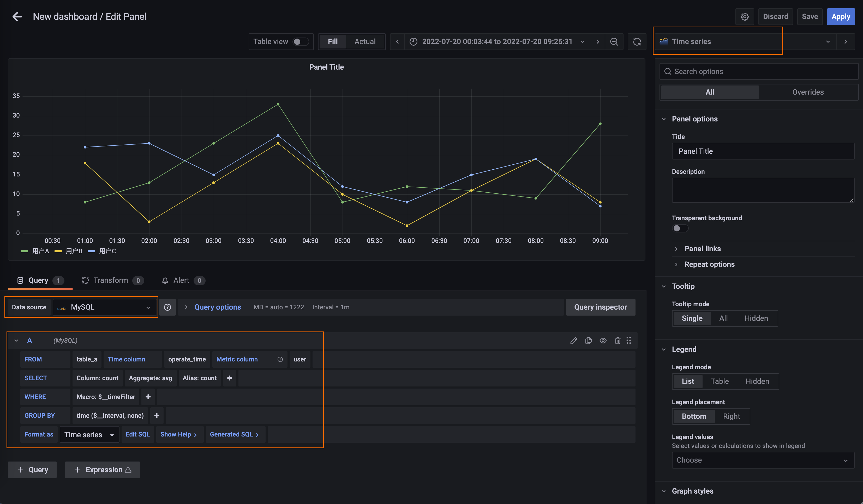Open the Query inspector
This screenshot has height=504, width=863.
click(600, 307)
